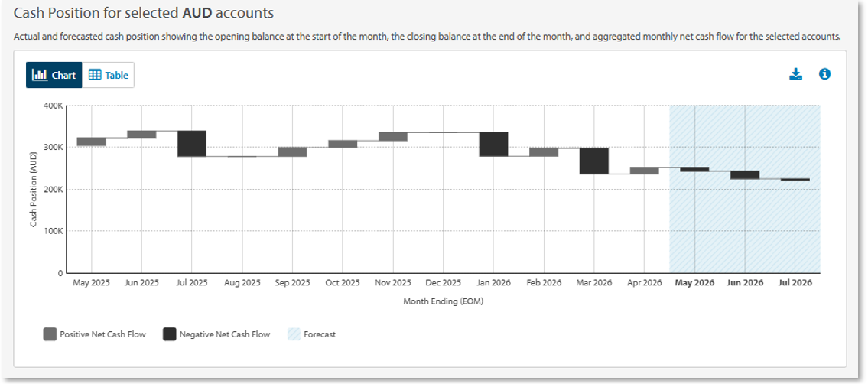Click the '300K' y-axis value

point(53,147)
